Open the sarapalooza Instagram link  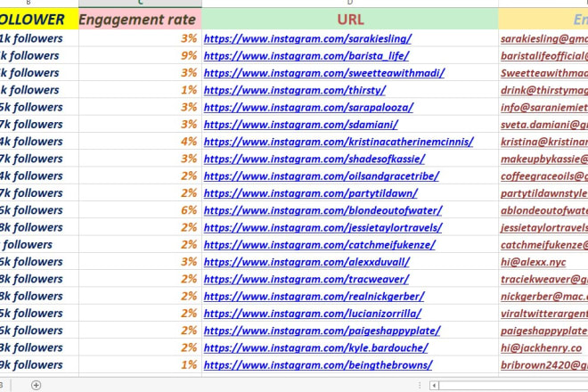308,107
